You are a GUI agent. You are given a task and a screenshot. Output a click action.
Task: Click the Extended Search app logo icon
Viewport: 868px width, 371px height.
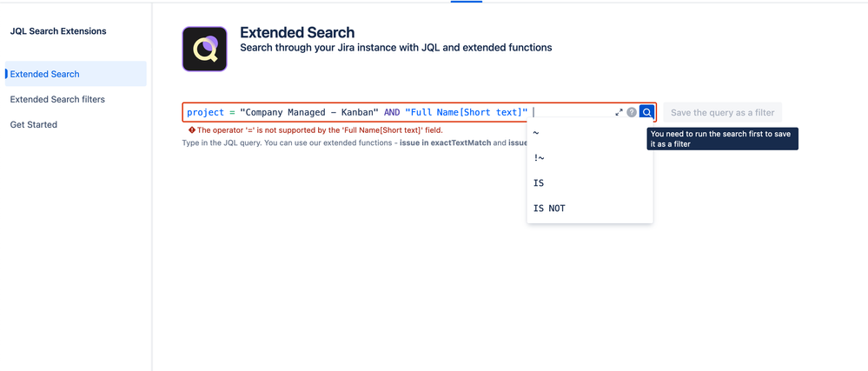204,49
